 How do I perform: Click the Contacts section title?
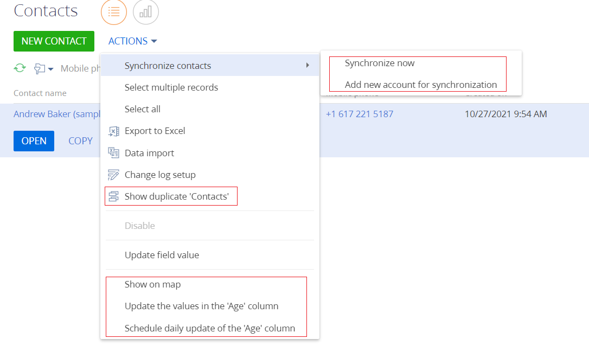click(x=46, y=10)
